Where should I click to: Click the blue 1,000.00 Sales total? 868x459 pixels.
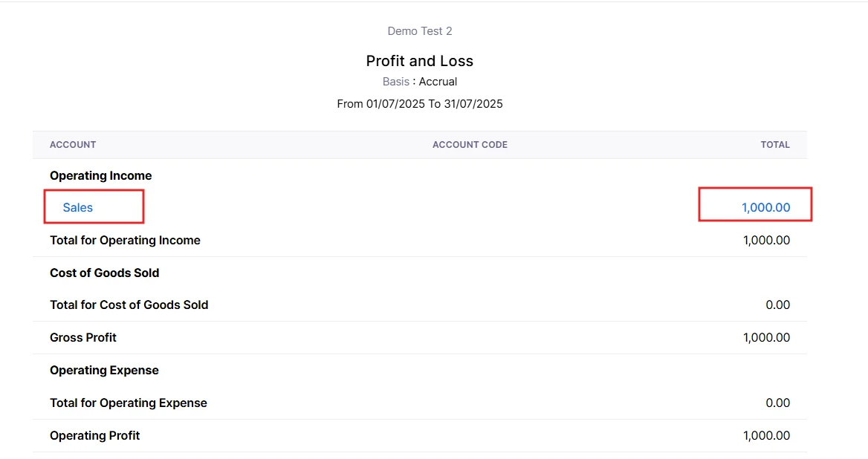tap(765, 208)
